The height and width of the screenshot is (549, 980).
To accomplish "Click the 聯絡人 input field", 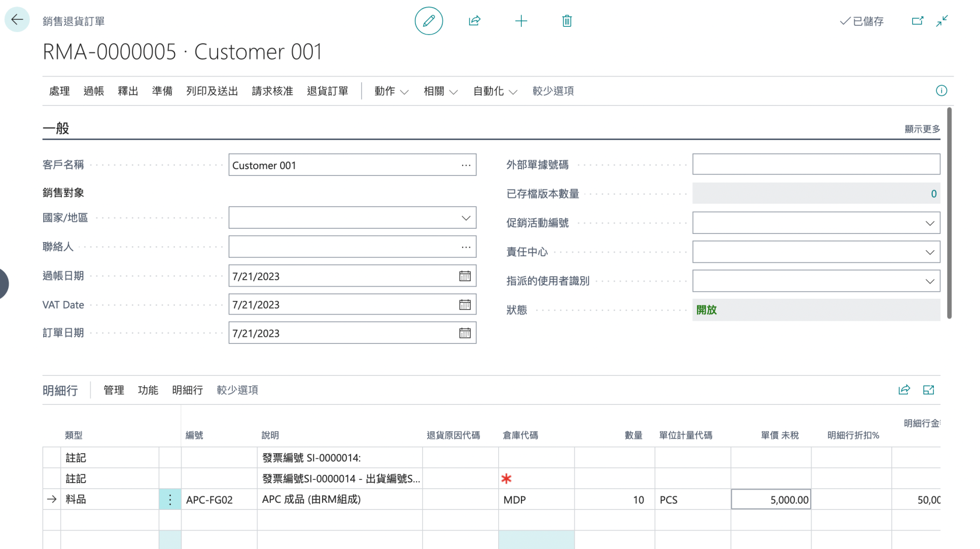I will [x=352, y=247].
